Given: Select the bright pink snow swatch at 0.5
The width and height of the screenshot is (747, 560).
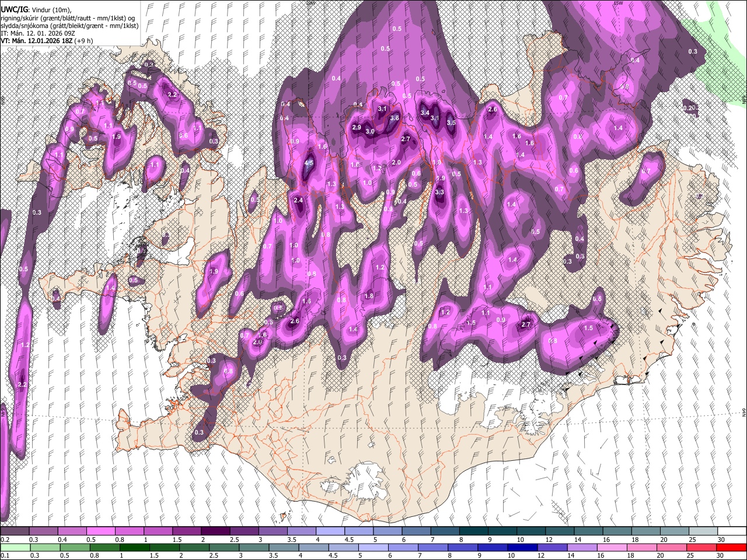Looking at the screenshot, I should click(x=100, y=531).
